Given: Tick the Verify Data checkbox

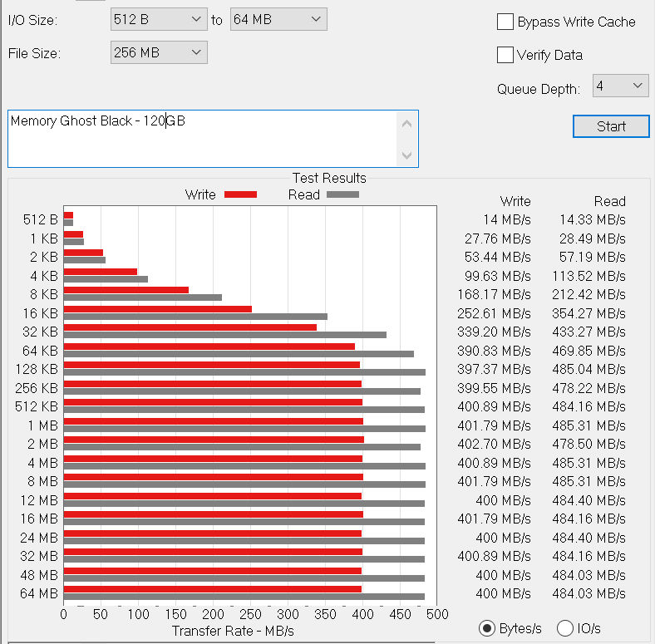Looking at the screenshot, I should click(505, 55).
